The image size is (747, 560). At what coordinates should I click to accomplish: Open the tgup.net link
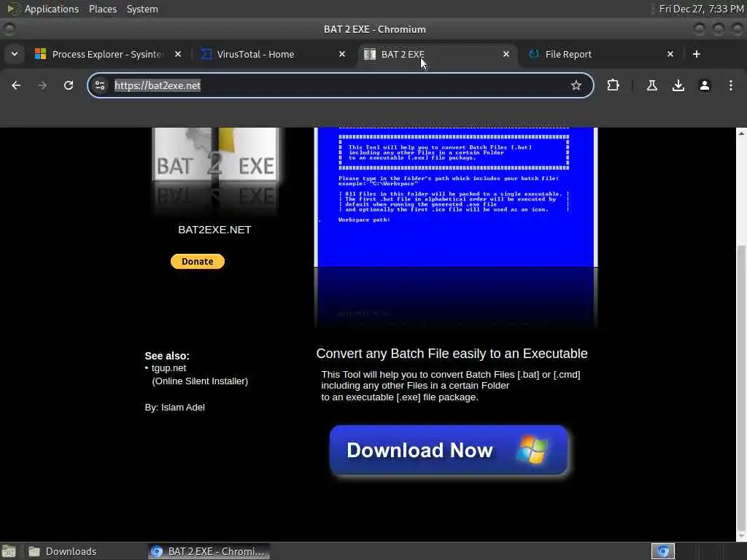coord(169,368)
